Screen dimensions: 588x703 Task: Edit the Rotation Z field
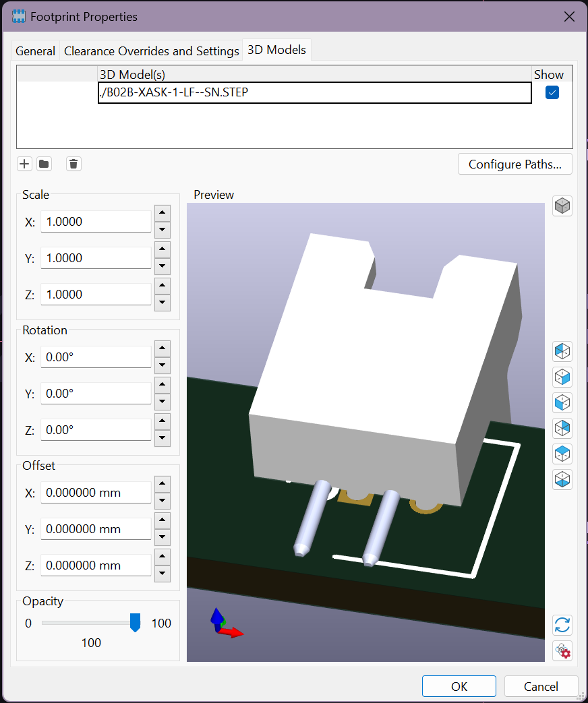click(x=96, y=429)
